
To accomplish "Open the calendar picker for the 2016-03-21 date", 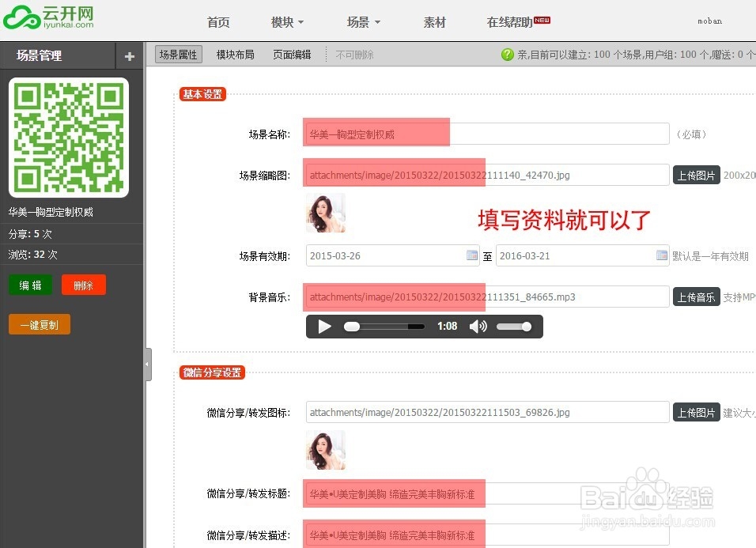I will point(662,255).
